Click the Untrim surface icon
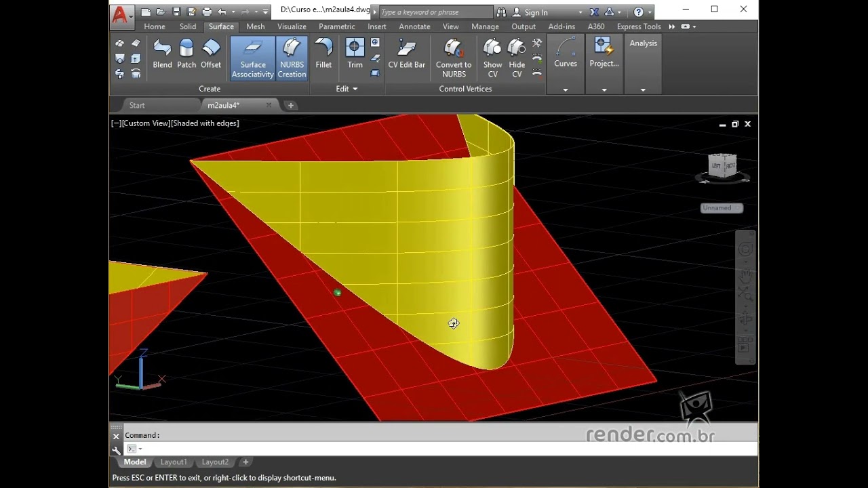 click(x=375, y=43)
